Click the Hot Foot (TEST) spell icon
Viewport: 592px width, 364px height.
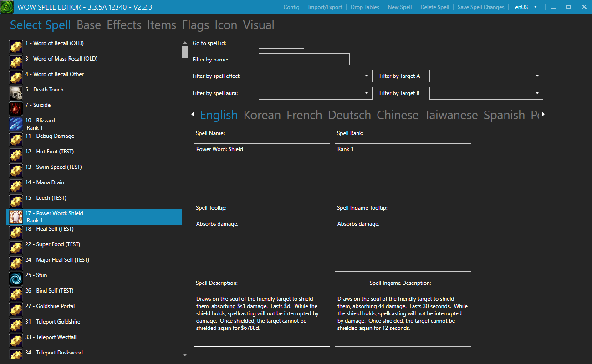pyautogui.click(x=16, y=155)
